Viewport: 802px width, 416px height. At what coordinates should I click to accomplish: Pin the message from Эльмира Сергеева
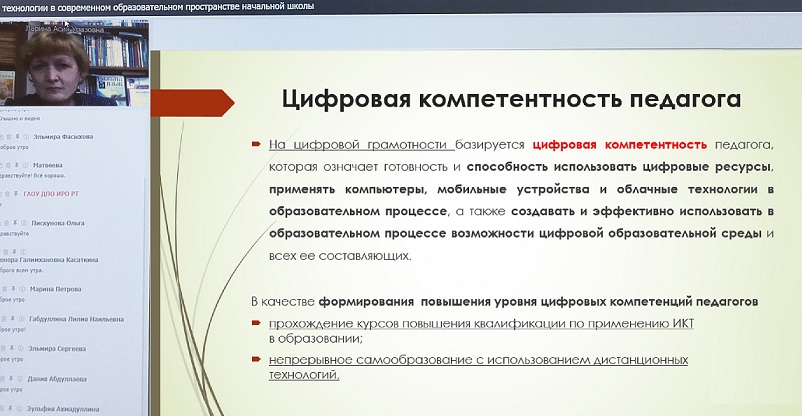(x=12, y=348)
